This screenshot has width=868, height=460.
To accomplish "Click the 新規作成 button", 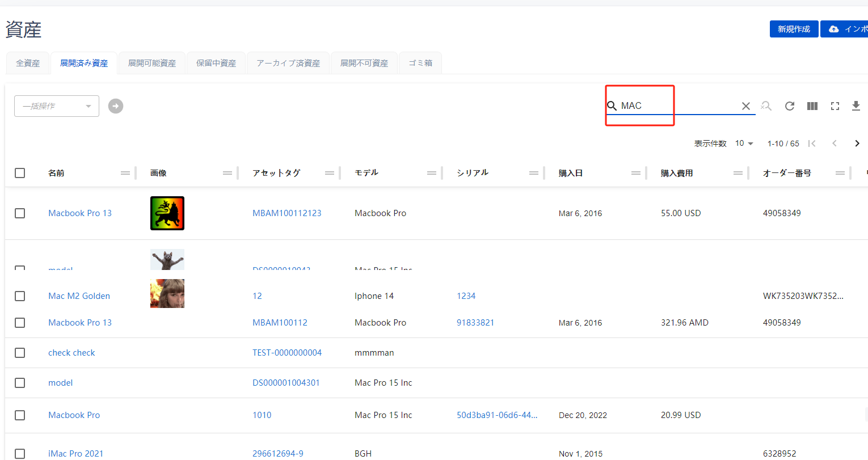I will tap(794, 29).
